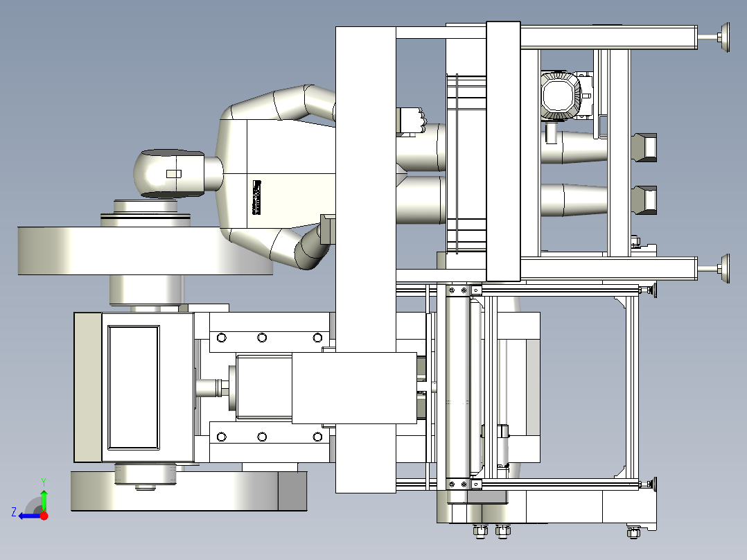The width and height of the screenshot is (747, 560).
Task: Select the mannequin's head
Action: click(168, 174)
